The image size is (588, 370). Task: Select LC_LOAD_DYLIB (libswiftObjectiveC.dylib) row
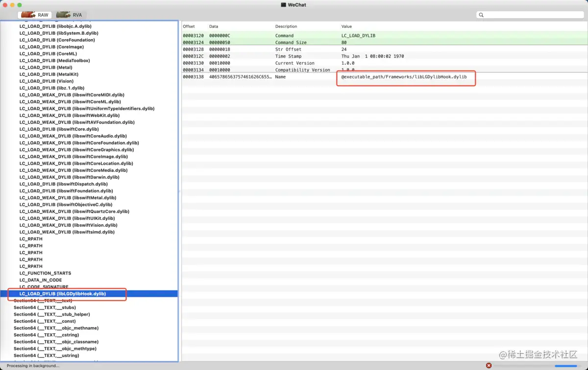[66, 205]
